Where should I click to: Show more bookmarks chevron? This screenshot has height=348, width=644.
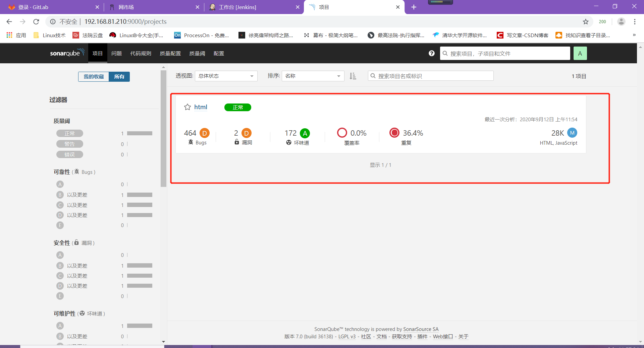tap(634, 35)
